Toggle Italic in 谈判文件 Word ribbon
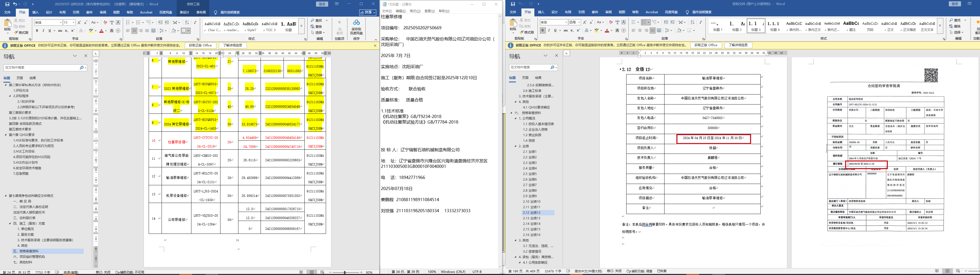This screenshot has width=980, height=275. [43, 31]
